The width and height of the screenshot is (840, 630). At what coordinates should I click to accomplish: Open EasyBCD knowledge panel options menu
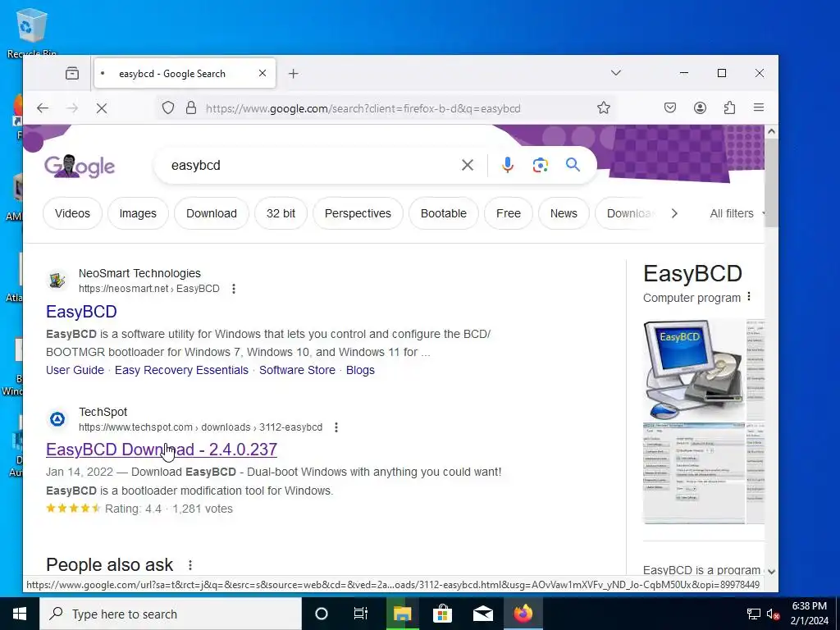click(749, 297)
